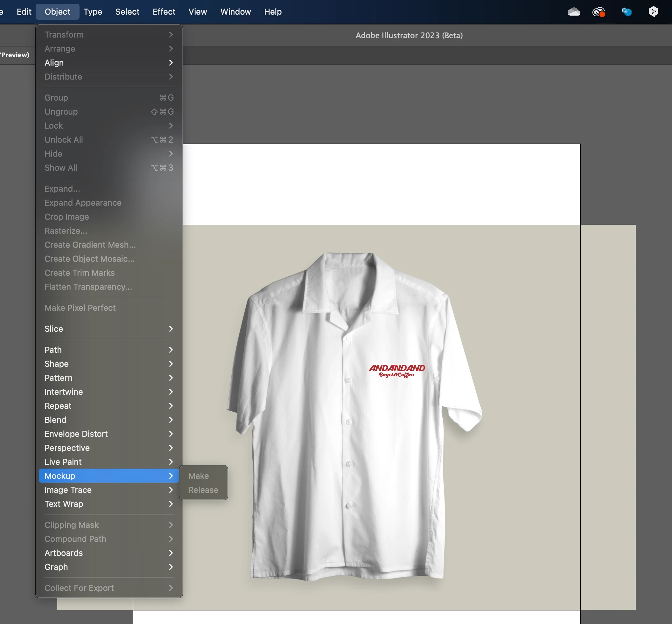Open the Window menu

[x=235, y=12]
